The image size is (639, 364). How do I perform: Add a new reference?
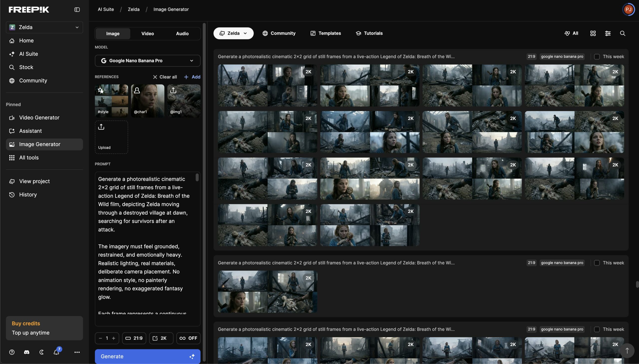pos(192,77)
